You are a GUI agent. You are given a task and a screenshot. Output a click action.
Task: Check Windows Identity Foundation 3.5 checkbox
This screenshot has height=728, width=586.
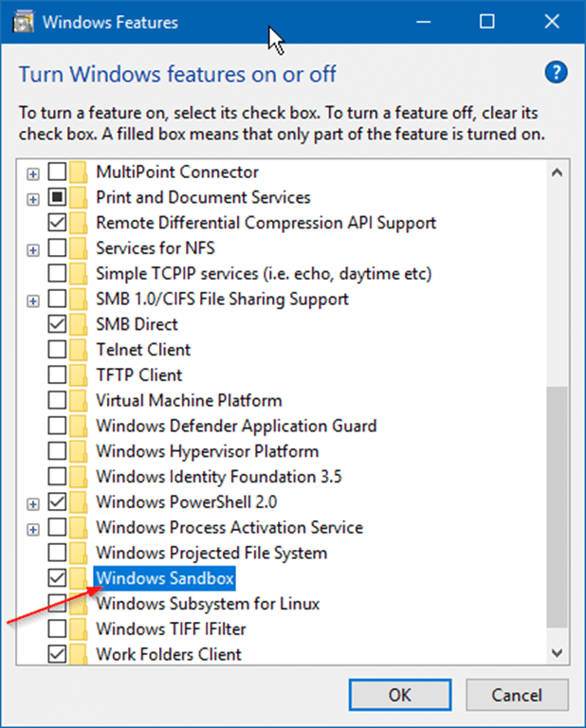(57, 477)
